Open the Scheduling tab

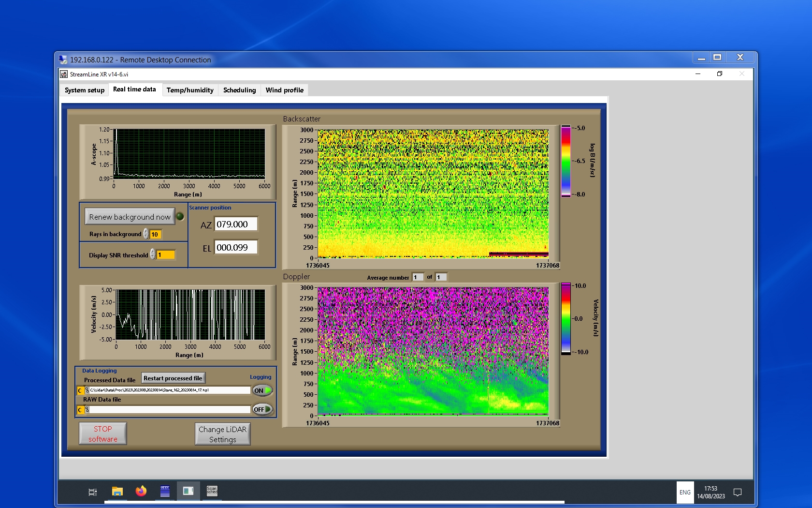point(239,90)
